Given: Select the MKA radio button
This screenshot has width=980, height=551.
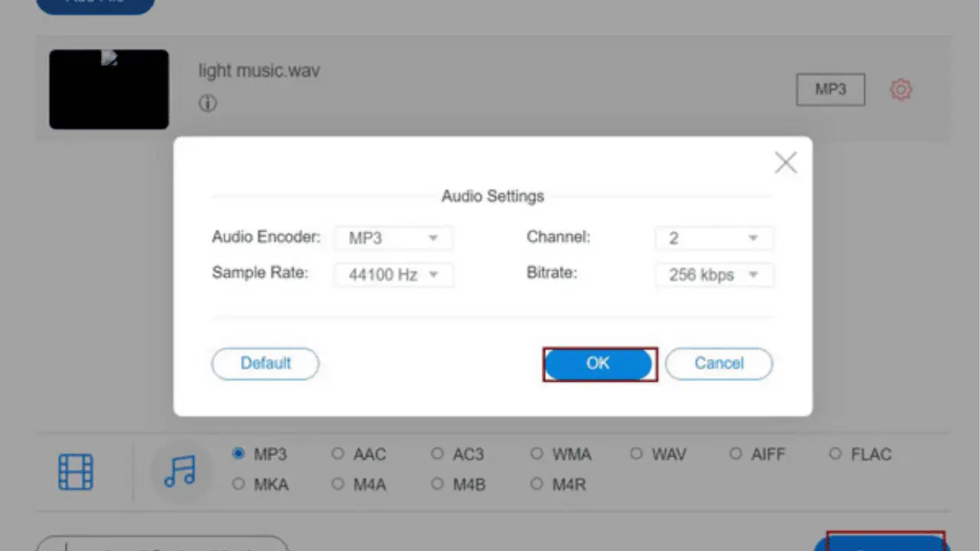Looking at the screenshot, I should point(238,484).
